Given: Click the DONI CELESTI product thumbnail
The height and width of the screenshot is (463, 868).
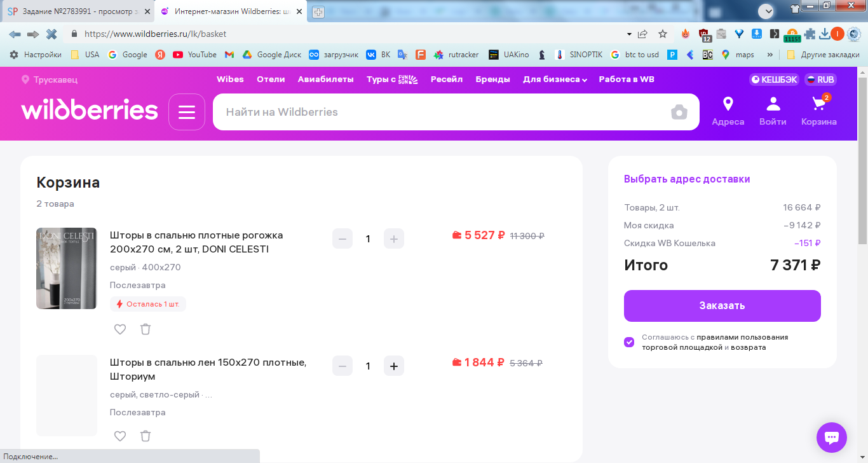Looking at the screenshot, I should pos(67,268).
